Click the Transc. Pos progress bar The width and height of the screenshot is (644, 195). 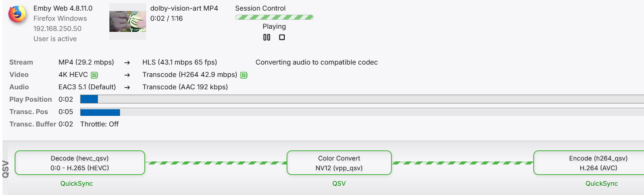click(x=361, y=112)
